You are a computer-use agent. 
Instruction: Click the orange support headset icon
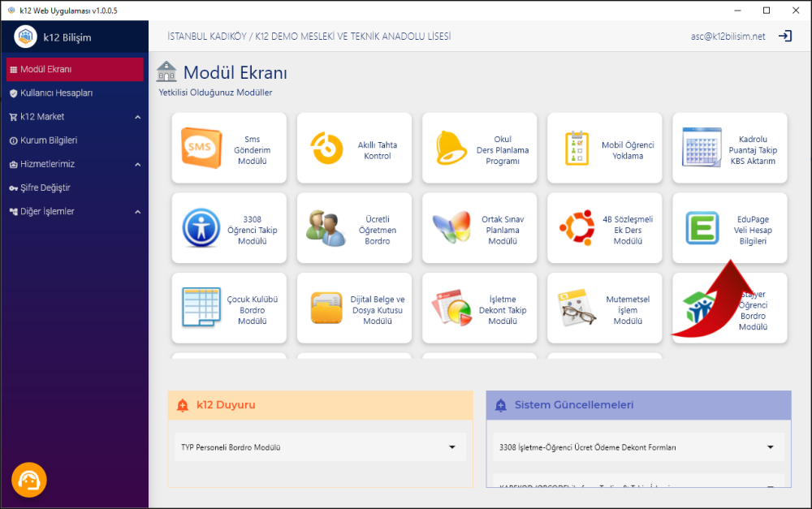click(x=29, y=480)
